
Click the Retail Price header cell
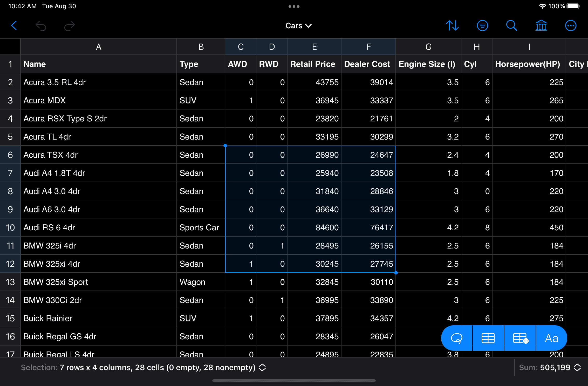pyautogui.click(x=314, y=64)
